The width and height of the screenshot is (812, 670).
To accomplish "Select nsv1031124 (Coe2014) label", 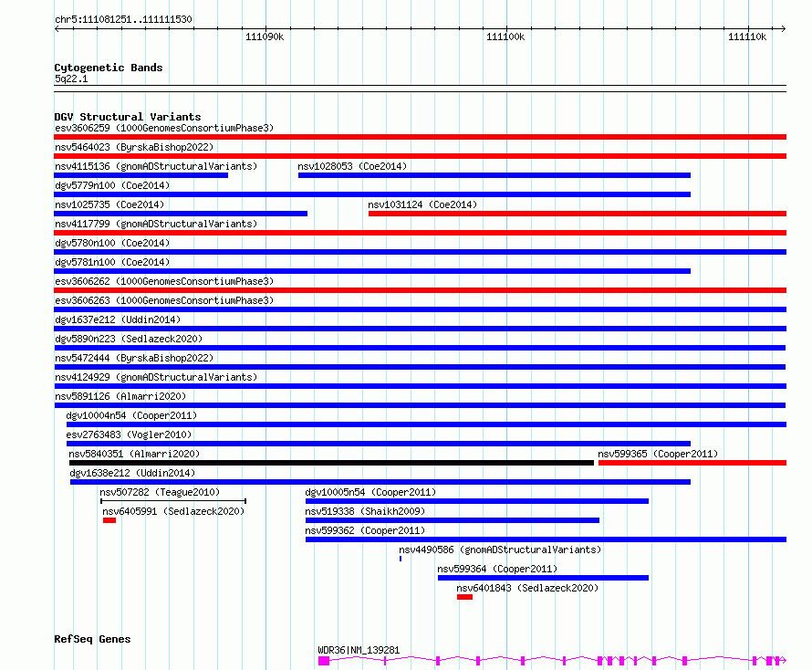I will click(422, 204).
